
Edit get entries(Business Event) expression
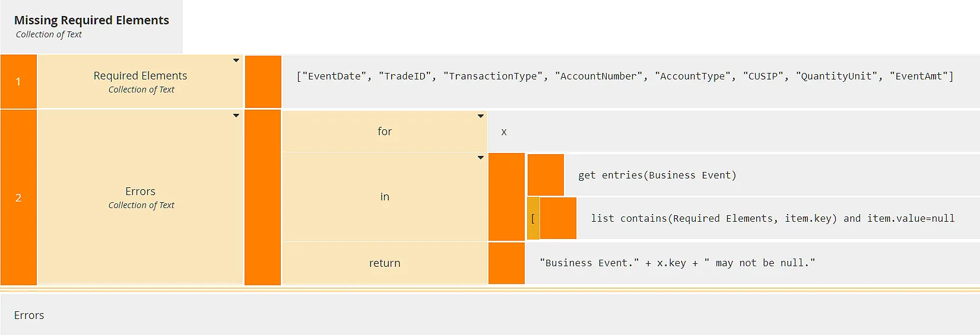(x=656, y=175)
